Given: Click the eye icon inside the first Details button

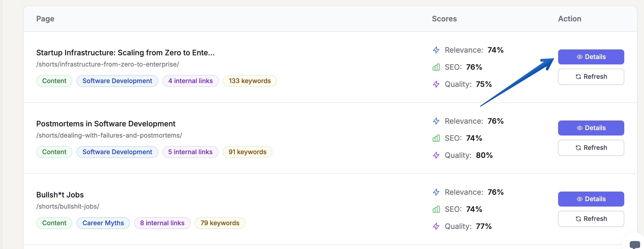Looking at the screenshot, I should coord(579,57).
